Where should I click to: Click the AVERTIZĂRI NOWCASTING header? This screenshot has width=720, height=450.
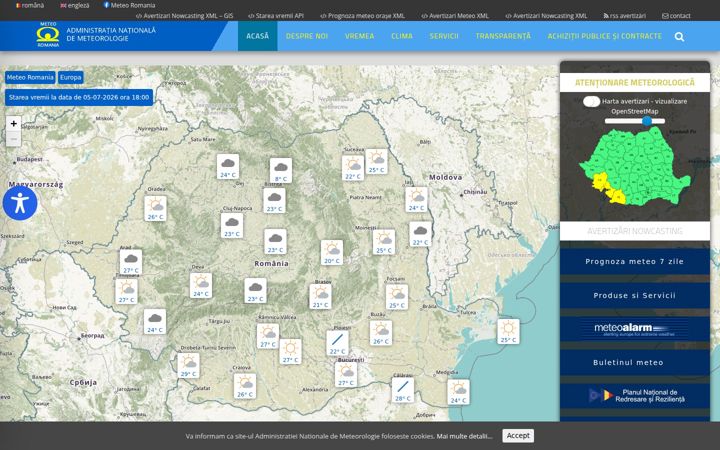tap(635, 231)
